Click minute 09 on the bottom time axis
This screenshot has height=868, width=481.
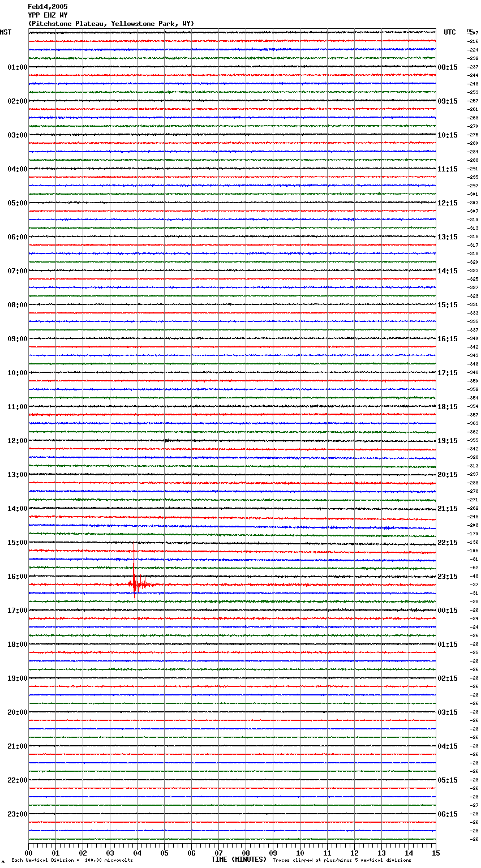(273, 853)
